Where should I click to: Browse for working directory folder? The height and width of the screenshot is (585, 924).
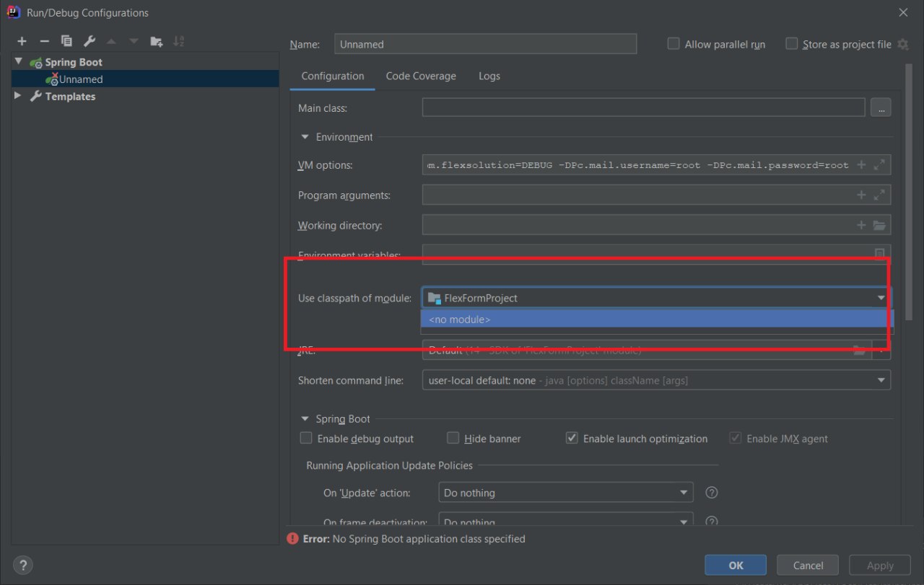click(x=879, y=225)
